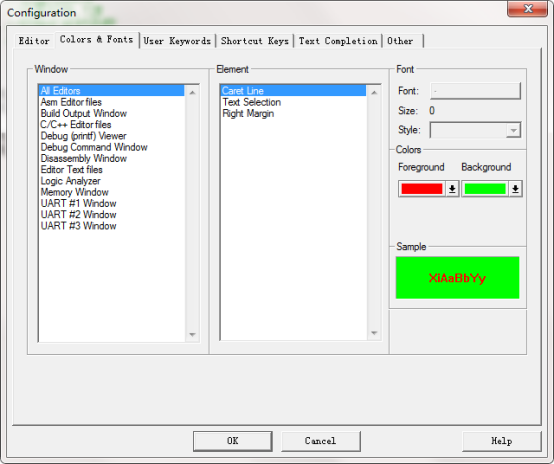This screenshot has width=554, height=464.
Task: Select UART #2 Window
Action: (112, 215)
